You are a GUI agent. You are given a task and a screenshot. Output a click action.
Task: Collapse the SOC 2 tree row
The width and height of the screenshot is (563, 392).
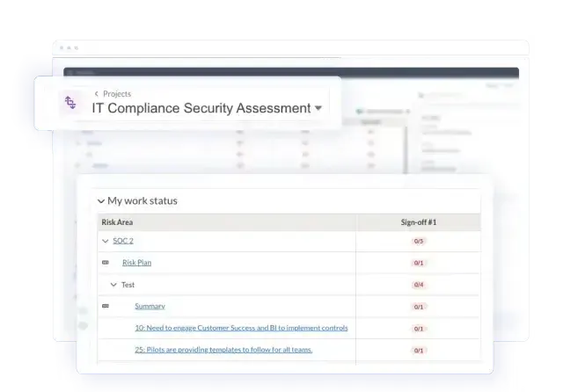(106, 241)
